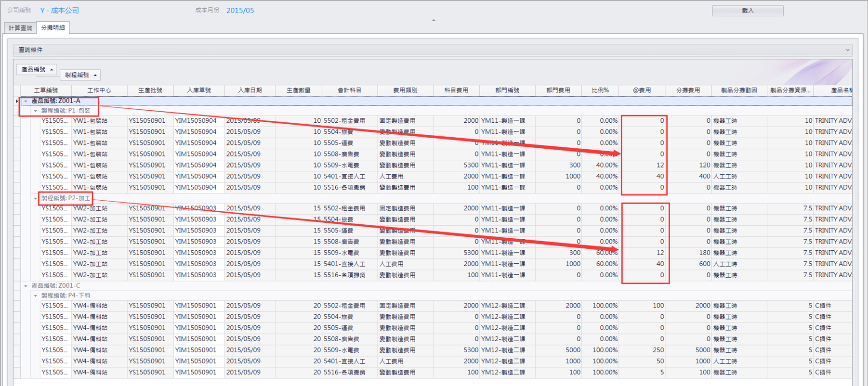Sort by the 比例% column header
This screenshot has height=386, width=868.
(x=600, y=90)
